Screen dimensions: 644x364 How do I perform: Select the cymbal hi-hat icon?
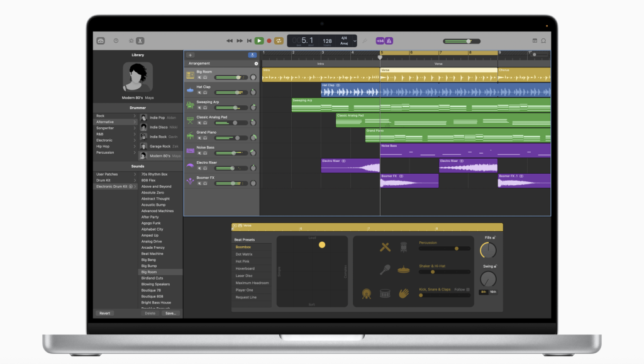point(403,270)
